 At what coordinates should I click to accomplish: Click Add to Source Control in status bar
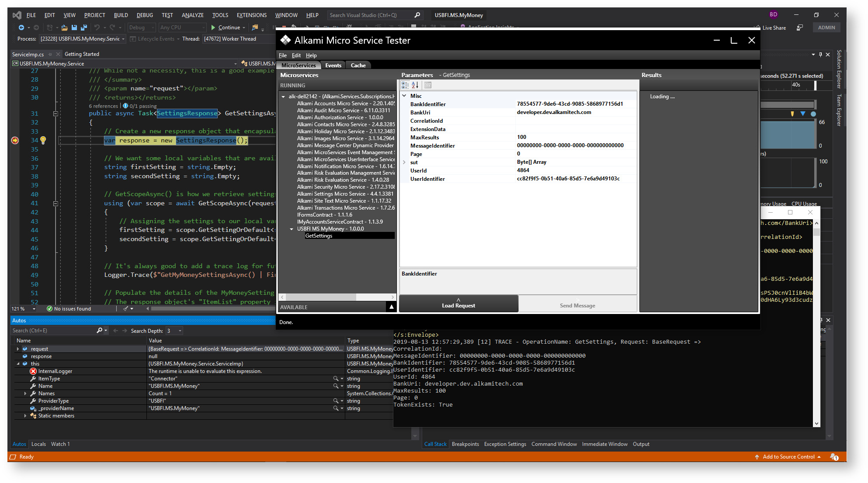tap(788, 457)
